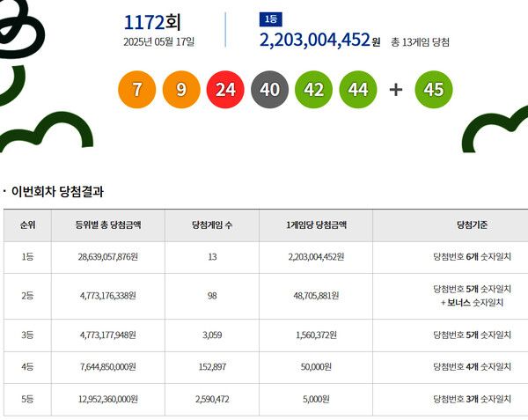Click the blue 1등 badge
Screen dimensions: 528x420
(271, 19)
